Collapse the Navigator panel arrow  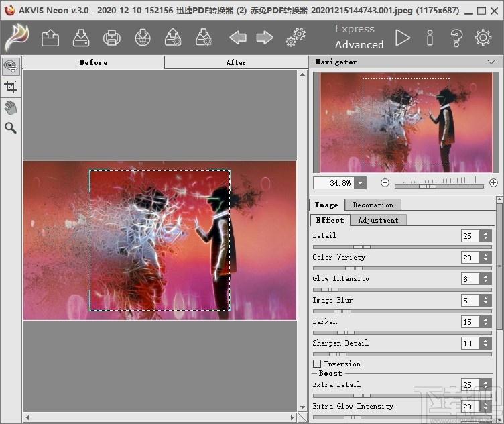[491, 62]
